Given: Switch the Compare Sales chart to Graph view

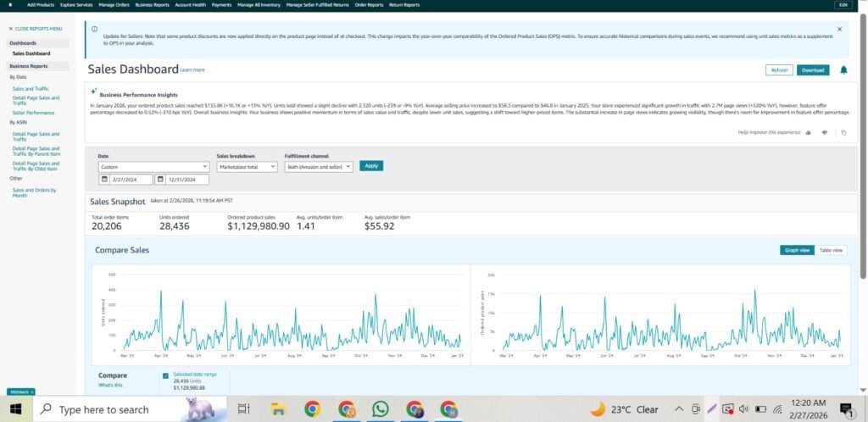Looking at the screenshot, I should click(797, 250).
